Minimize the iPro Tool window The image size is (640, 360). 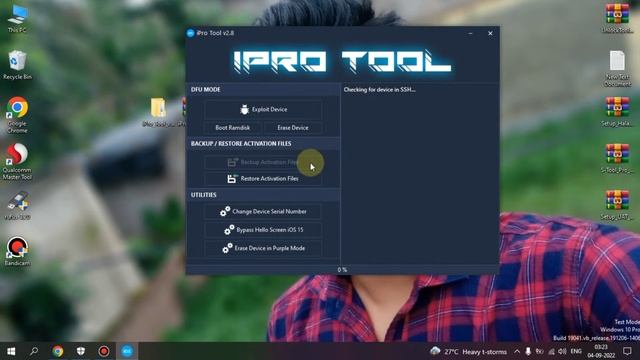point(470,33)
